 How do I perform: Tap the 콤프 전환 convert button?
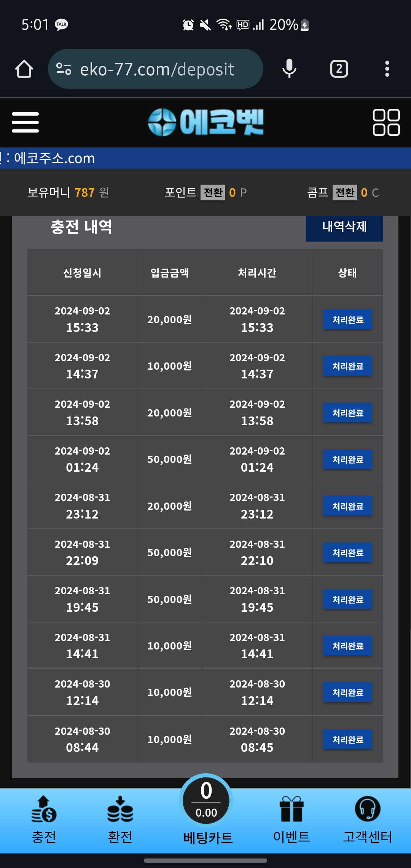pyautogui.click(x=345, y=193)
